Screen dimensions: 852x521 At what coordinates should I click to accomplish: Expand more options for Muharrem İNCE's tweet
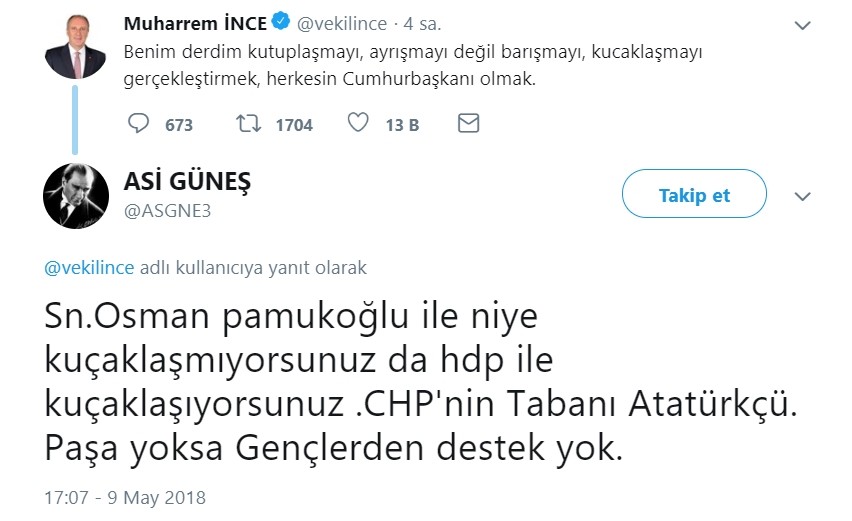click(x=803, y=24)
